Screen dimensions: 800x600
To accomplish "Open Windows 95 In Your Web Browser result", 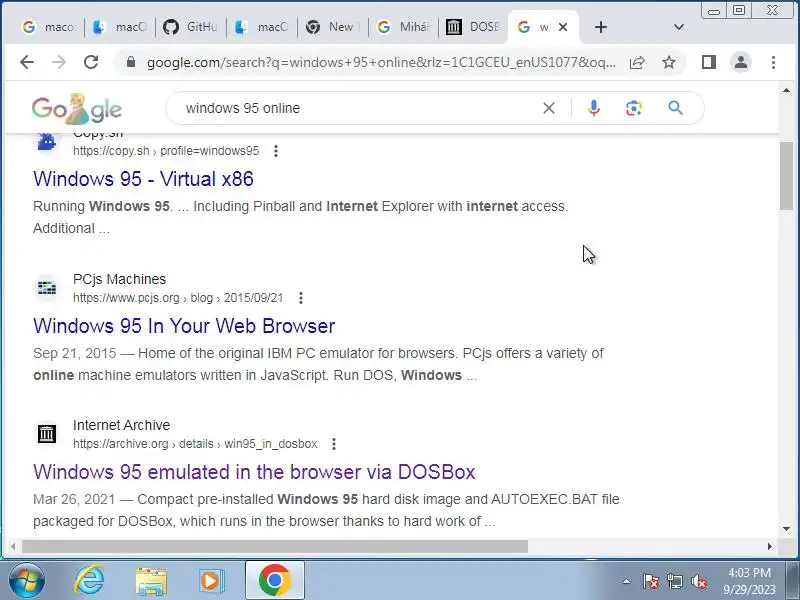I will pos(184,326).
